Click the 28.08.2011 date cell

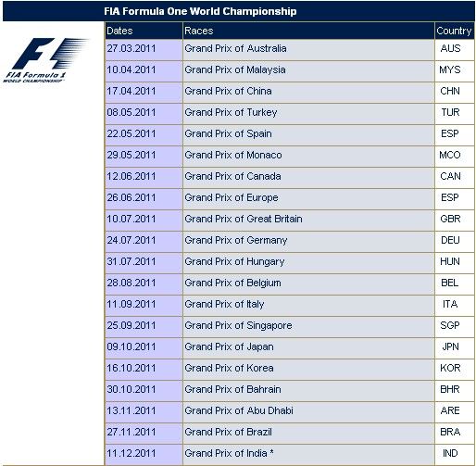click(x=132, y=283)
